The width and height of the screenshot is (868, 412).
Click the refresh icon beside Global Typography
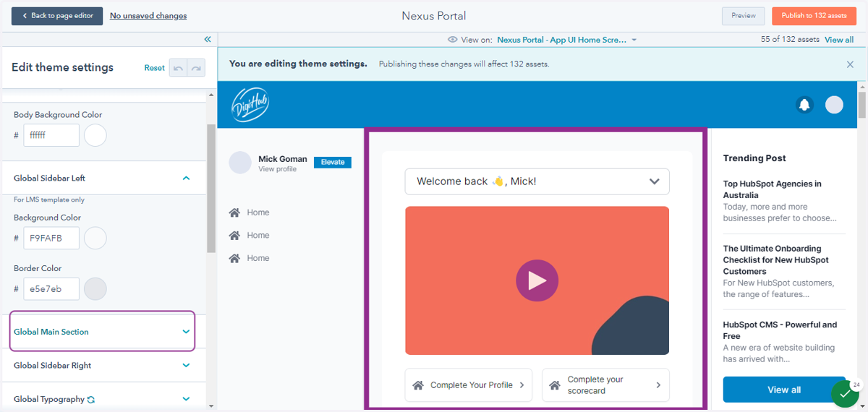(90, 399)
